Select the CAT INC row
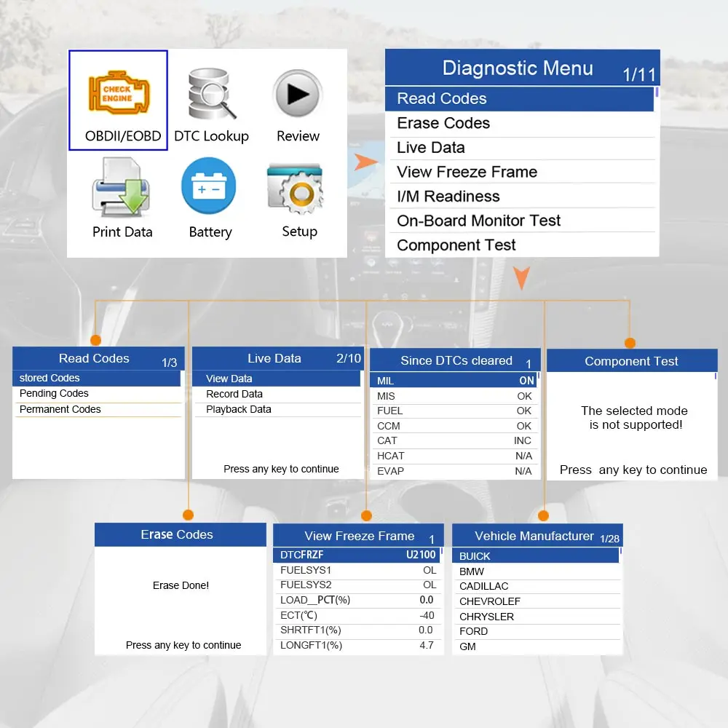Screen dimensions: 728x728 tap(454, 440)
